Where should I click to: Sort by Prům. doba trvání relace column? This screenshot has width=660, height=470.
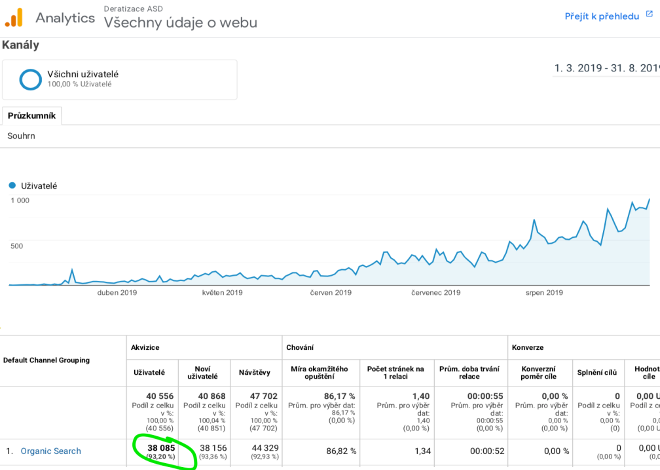click(469, 372)
